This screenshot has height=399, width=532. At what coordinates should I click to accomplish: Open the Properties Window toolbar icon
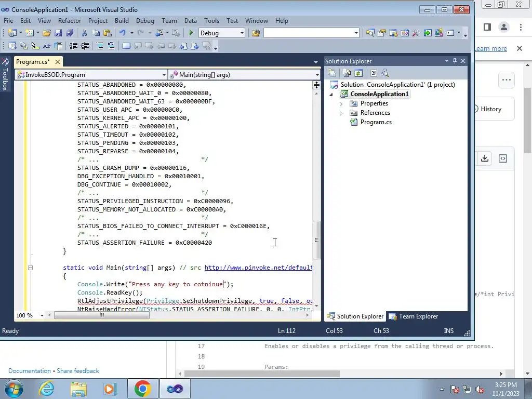click(382, 33)
